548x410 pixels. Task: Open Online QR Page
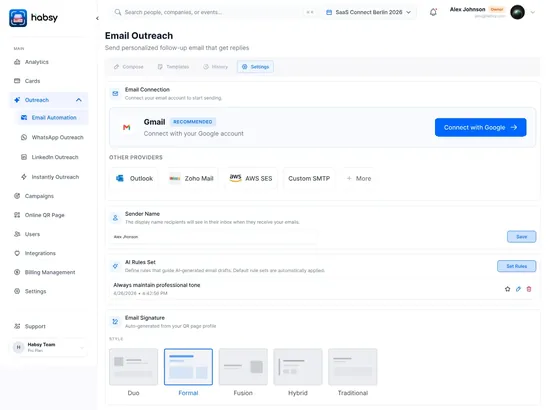click(49, 215)
